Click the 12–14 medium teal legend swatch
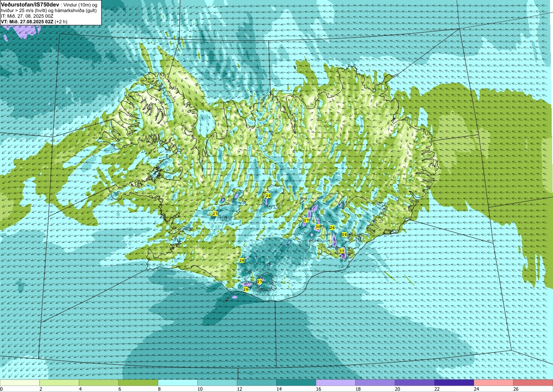553x392 pixels. click(257, 383)
